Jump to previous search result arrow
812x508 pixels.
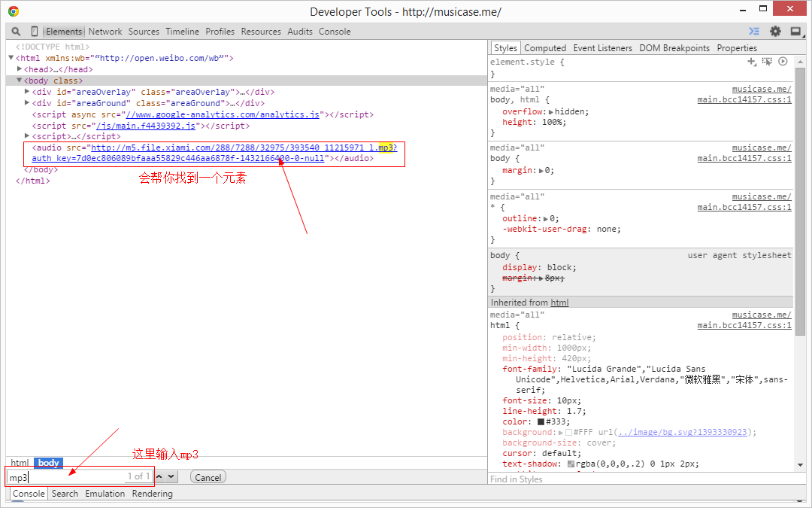[x=159, y=476]
